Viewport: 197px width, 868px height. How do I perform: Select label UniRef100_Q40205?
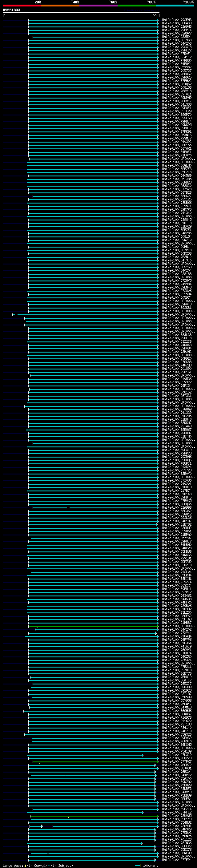coord(177,233)
